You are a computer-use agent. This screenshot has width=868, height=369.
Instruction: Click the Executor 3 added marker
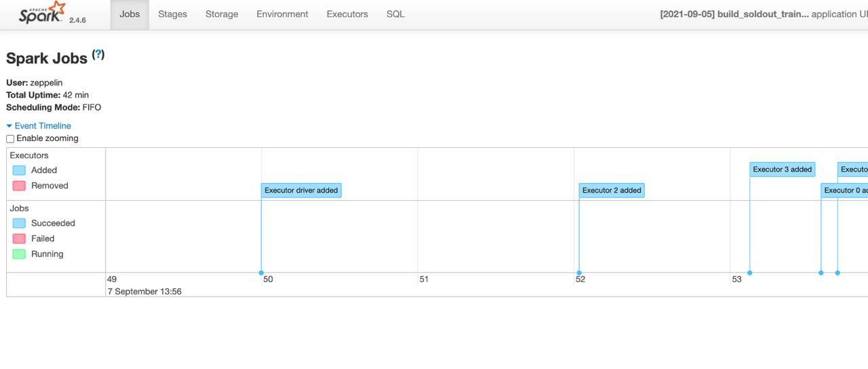pyautogui.click(x=782, y=170)
